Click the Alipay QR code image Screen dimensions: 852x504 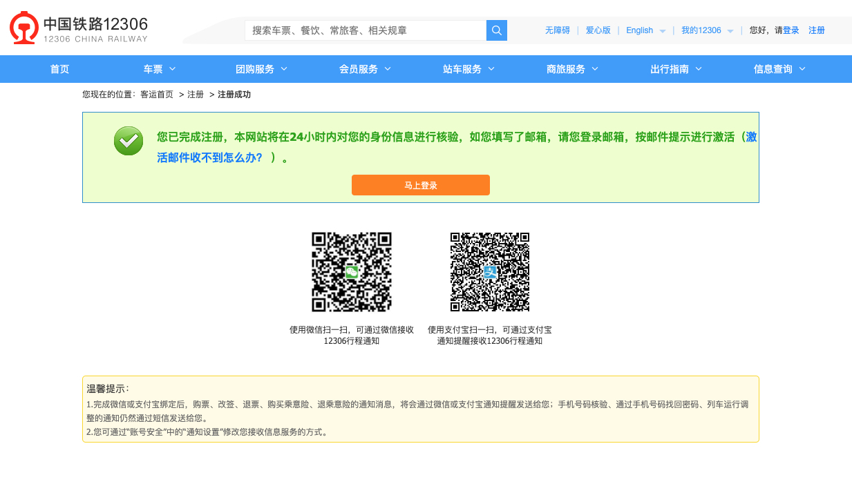click(490, 272)
